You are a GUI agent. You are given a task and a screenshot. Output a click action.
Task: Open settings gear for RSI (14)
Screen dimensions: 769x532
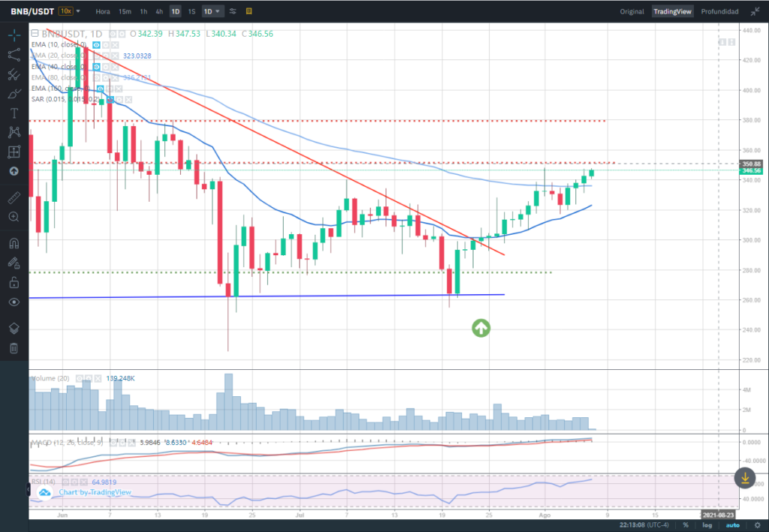click(x=74, y=482)
